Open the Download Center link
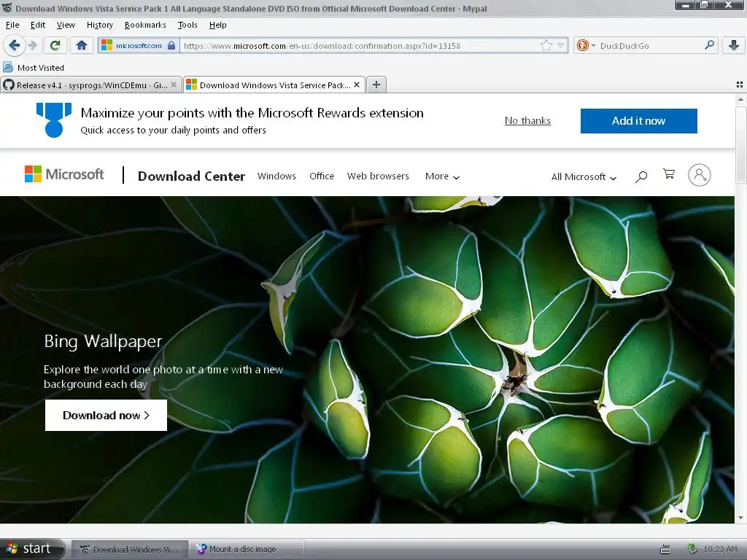Screen dimensions: 747x560 point(191,176)
